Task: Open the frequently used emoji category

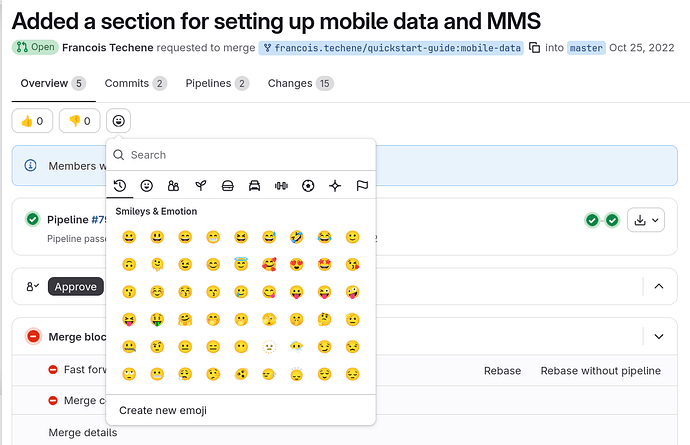Action: [120, 186]
